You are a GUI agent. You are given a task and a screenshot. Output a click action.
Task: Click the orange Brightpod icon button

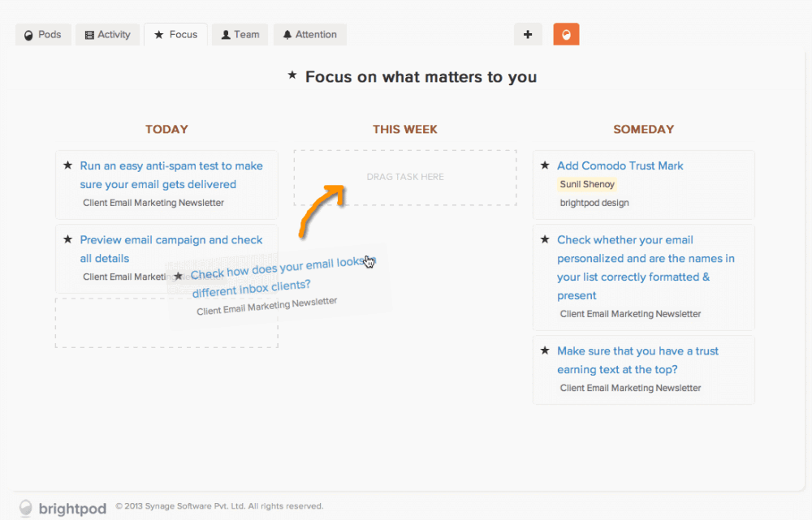(x=566, y=34)
